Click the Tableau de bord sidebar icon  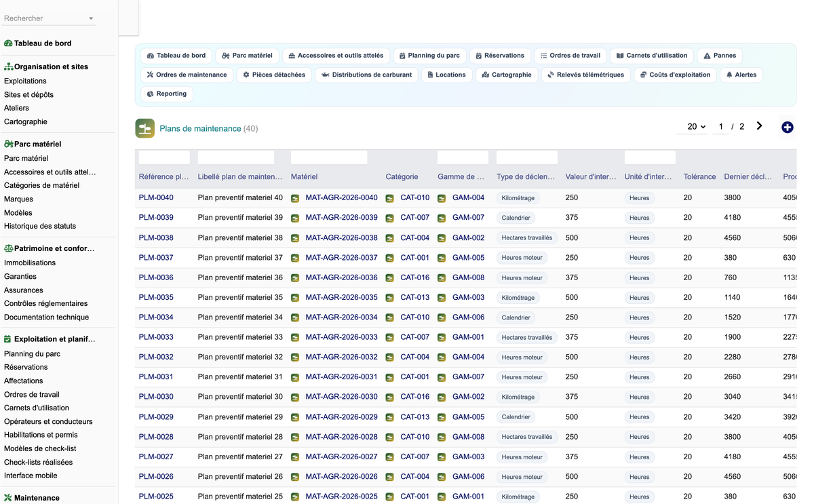pos(8,43)
